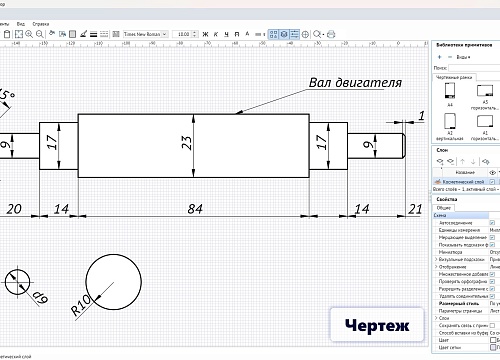
Task: Click the Цвет сетки color swatch
Action: 493,347
